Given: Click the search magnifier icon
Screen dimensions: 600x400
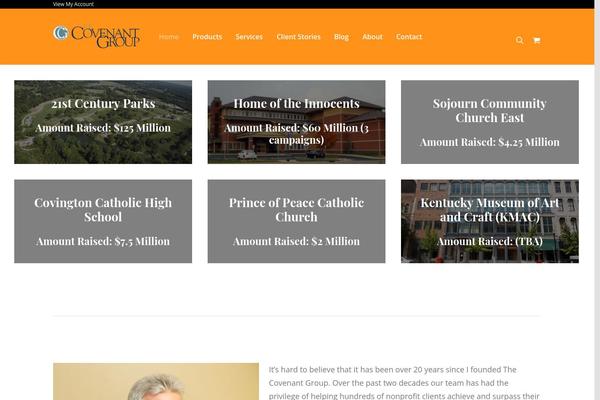Looking at the screenshot, I should point(519,40).
